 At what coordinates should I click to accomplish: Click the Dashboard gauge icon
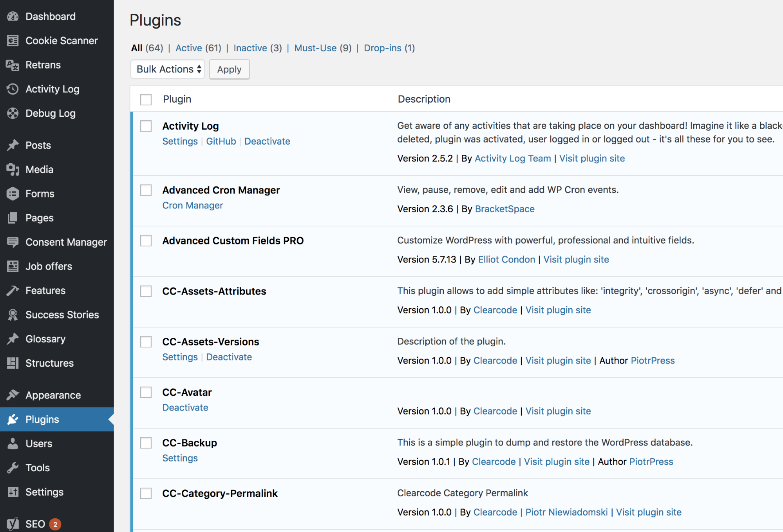pyautogui.click(x=13, y=16)
